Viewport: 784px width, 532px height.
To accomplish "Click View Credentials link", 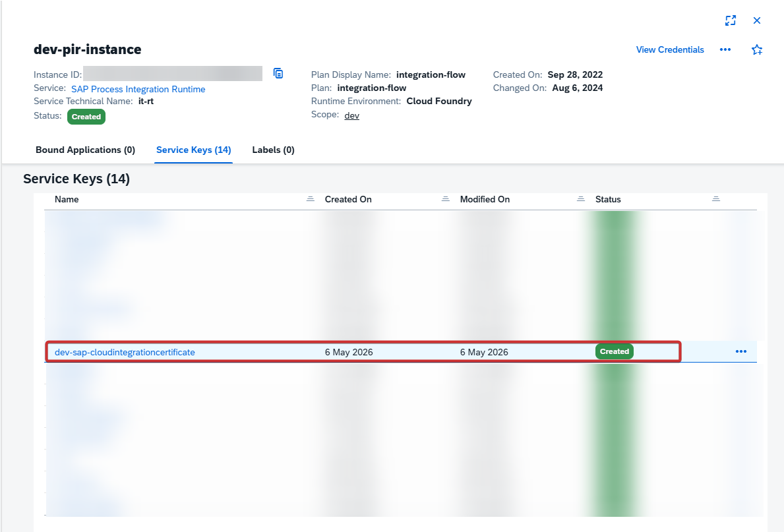I will pos(670,49).
